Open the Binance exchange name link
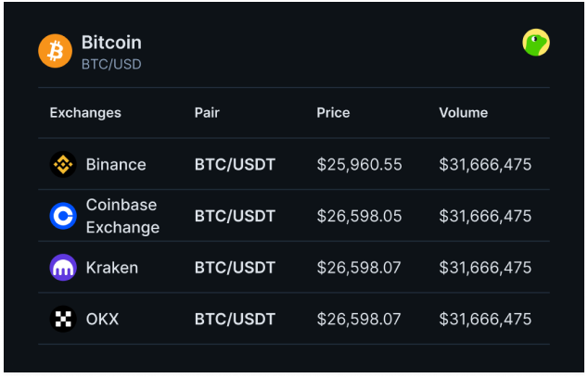The height and width of the screenshot is (378, 588). [x=116, y=164]
